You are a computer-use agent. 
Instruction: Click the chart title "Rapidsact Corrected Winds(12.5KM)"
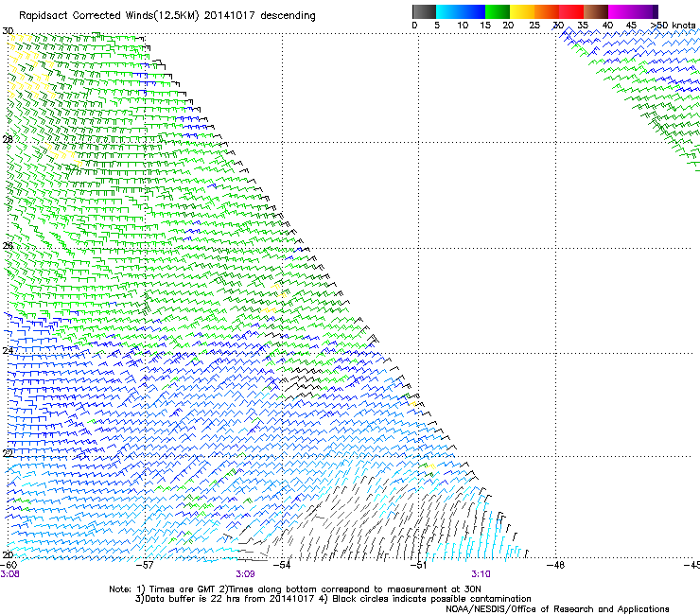(x=109, y=16)
